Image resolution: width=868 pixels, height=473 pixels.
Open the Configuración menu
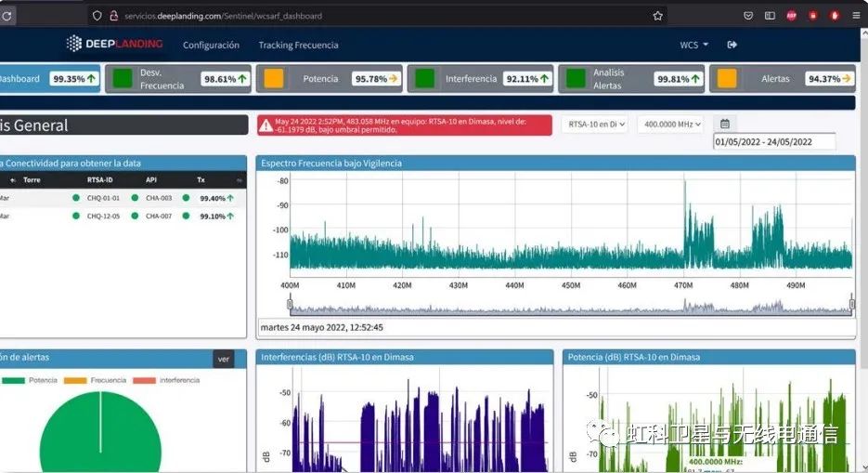click(211, 45)
